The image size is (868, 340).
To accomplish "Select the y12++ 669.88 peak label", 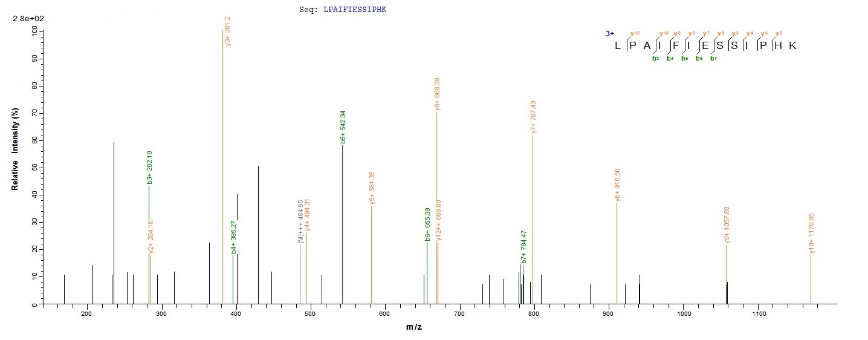I will (439, 221).
